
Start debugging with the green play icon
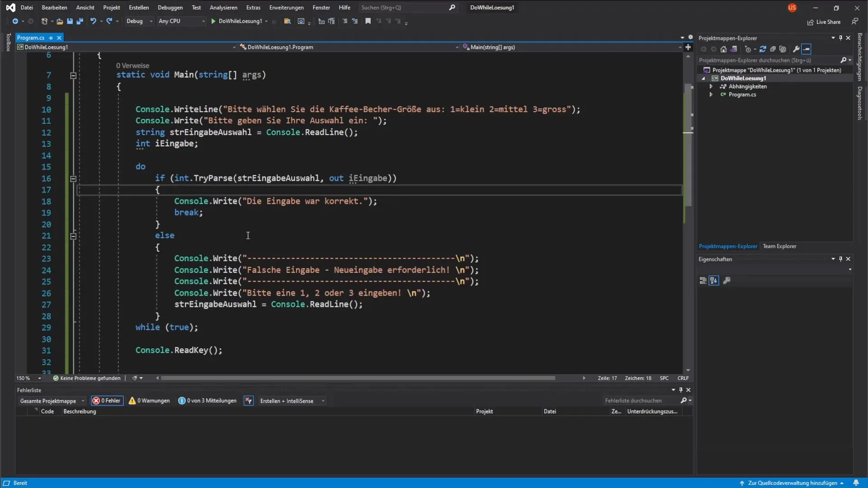click(213, 21)
